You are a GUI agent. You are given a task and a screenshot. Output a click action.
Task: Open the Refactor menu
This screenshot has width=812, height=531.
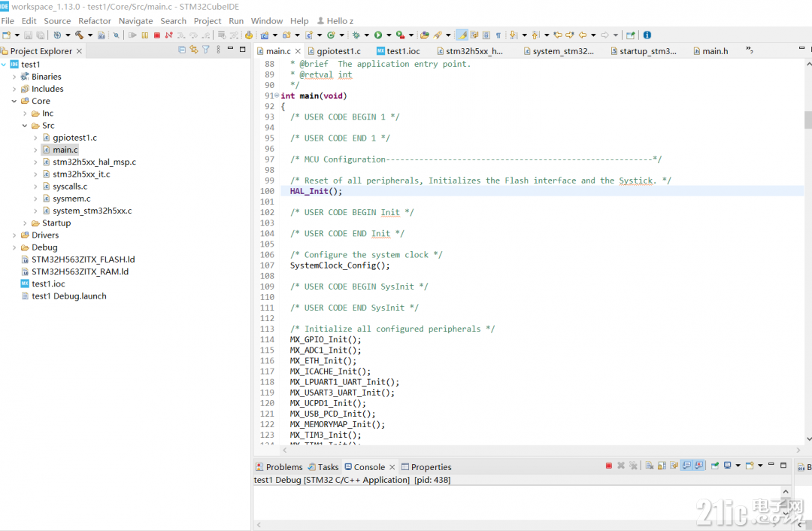point(95,21)
